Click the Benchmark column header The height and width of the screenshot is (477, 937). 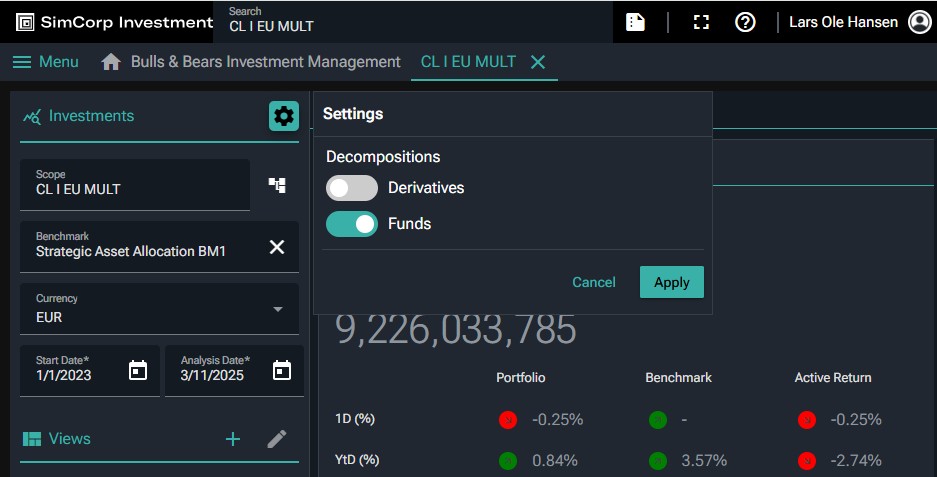(x=678, y=378)
